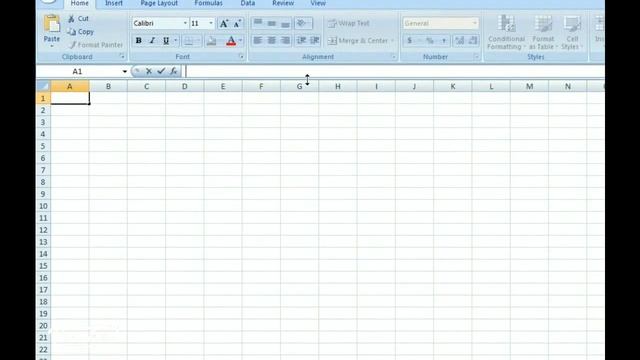Open the Number group dialog launcher
The image size is (640, 360).
click(476, 56)
